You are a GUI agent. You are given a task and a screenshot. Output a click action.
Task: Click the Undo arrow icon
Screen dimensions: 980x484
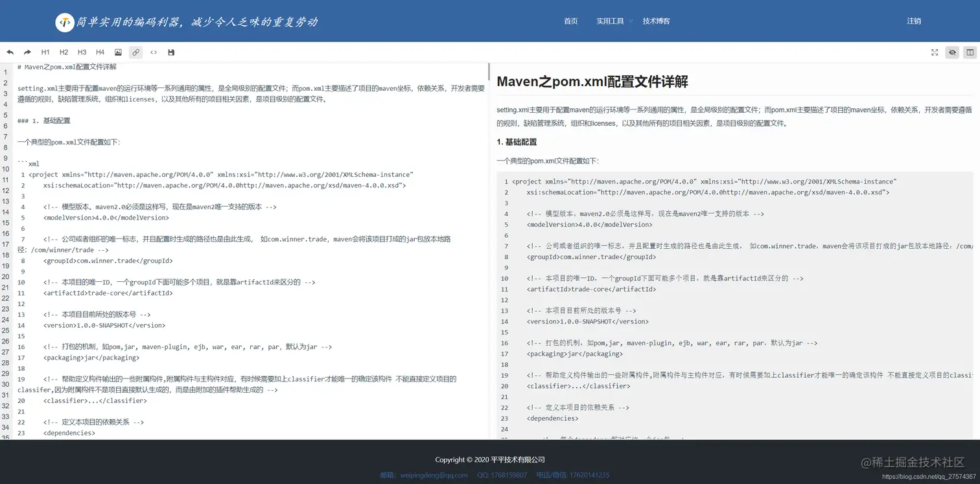pos(10,52)
